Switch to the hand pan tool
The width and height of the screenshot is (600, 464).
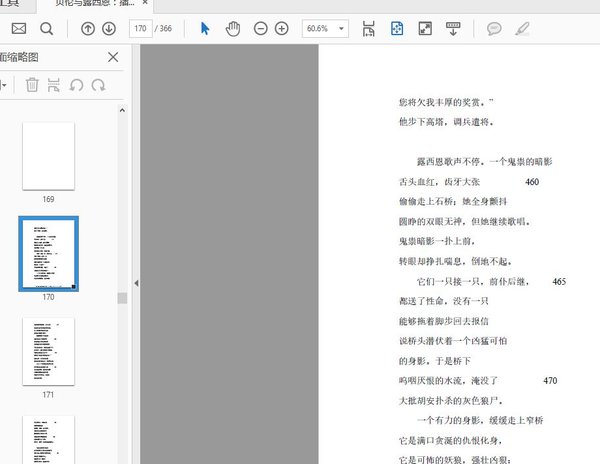pos(233,28)
